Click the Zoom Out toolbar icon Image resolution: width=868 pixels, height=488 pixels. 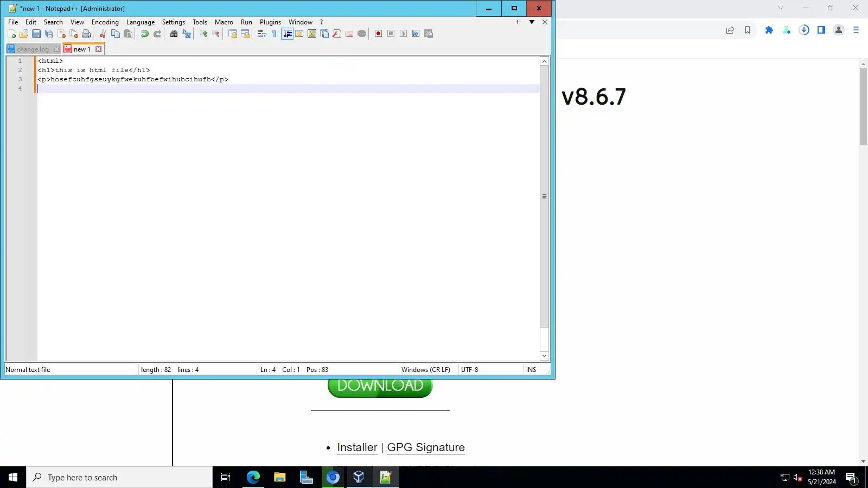216,34
